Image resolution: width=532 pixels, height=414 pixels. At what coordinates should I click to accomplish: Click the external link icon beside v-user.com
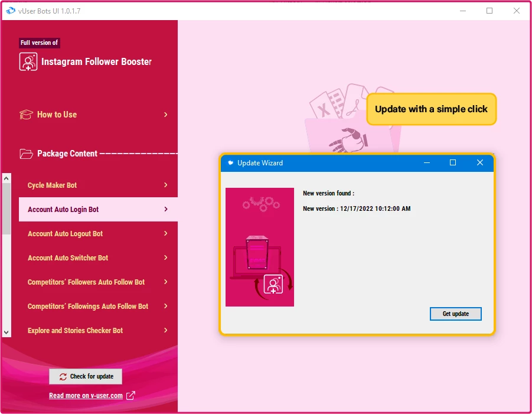(130, 395)
